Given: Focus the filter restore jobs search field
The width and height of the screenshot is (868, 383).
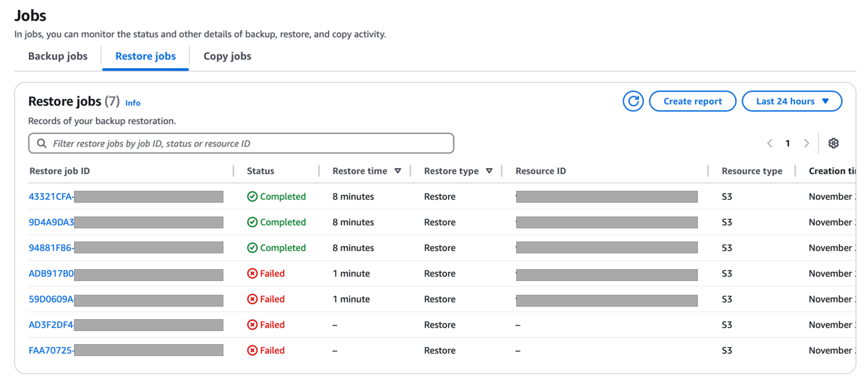Looking at the screenshot, I should pos(241,143).
